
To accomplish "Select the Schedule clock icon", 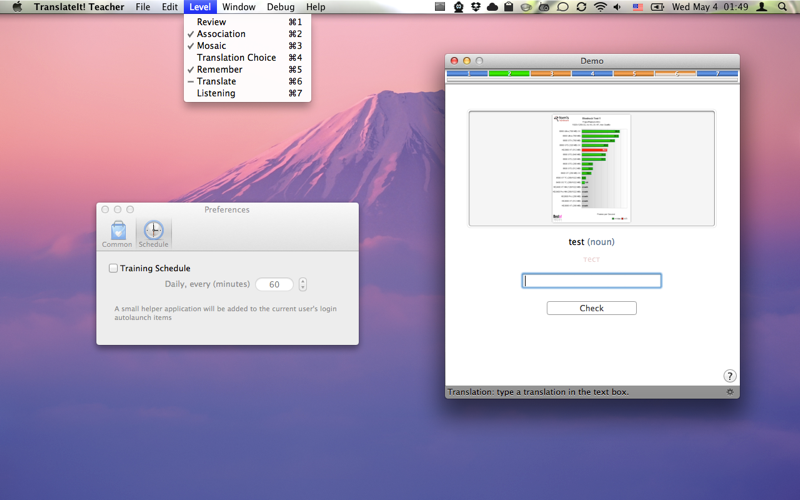I will pyautogui.click(x=154, y=231).
